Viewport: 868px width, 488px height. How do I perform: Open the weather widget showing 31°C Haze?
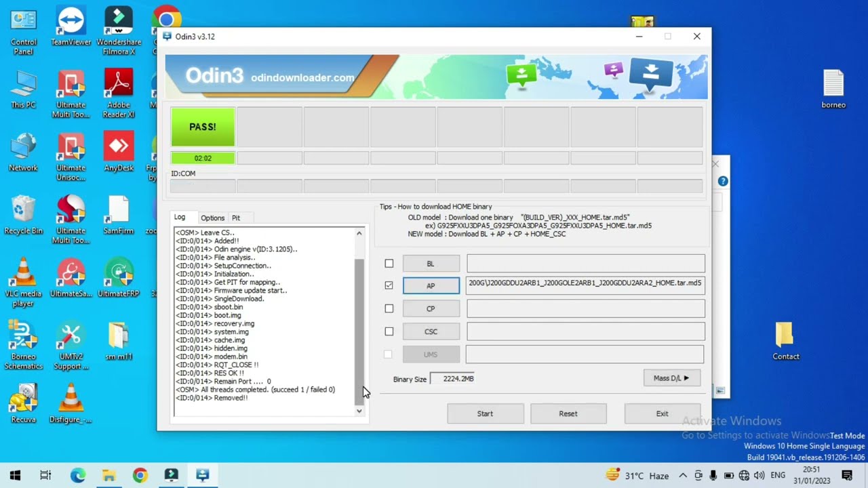tap(637, 476)
